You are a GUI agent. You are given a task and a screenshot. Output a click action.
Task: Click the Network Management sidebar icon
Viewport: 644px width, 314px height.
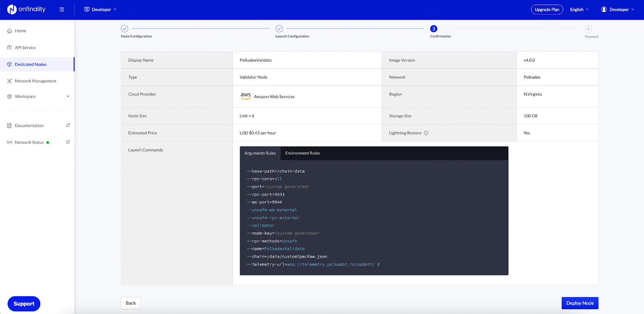(9, 81)
